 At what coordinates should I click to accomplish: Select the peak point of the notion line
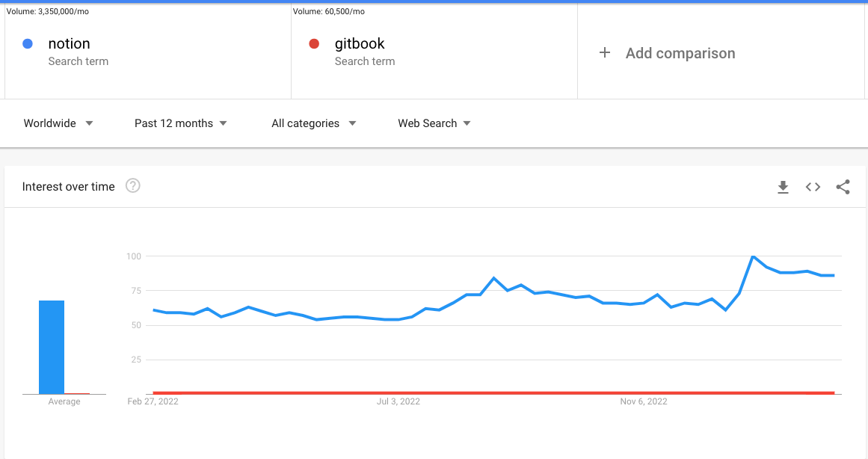[753, 256]
